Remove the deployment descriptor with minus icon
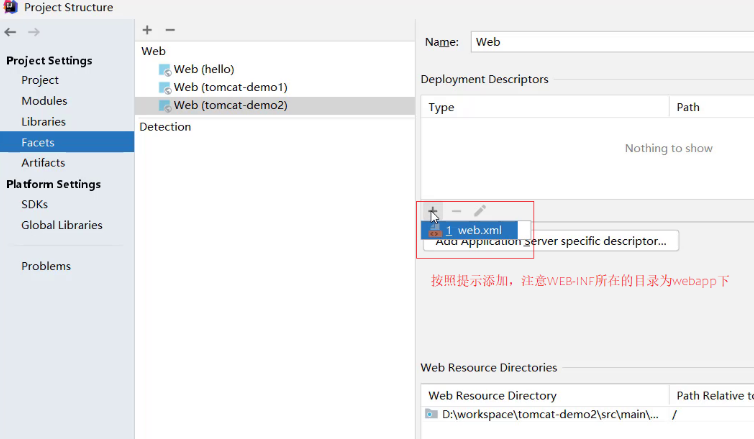 456,211
